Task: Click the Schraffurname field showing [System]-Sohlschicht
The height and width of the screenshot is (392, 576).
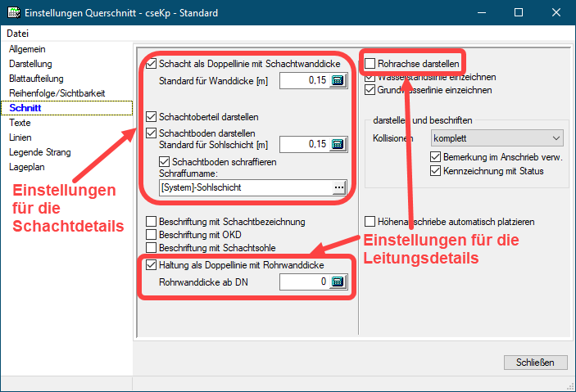Action: pyautogui.click(x=243, y=187)
